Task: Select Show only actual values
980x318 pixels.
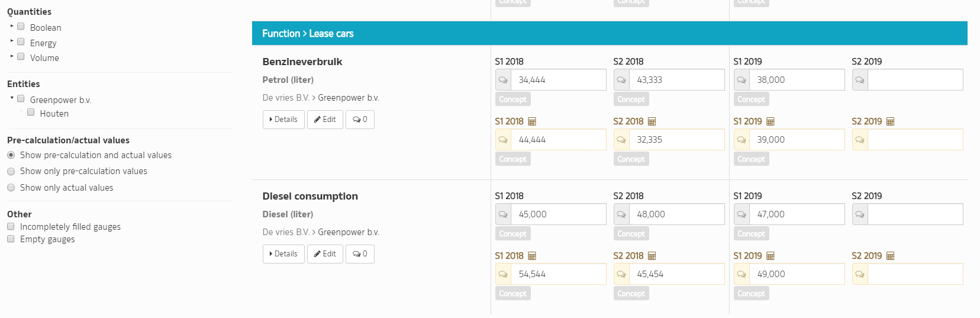Action: click(x=11, y=188)
